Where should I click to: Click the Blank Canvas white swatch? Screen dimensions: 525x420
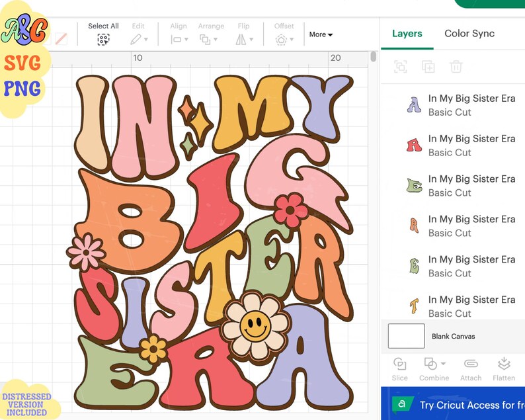coord(406,336)
